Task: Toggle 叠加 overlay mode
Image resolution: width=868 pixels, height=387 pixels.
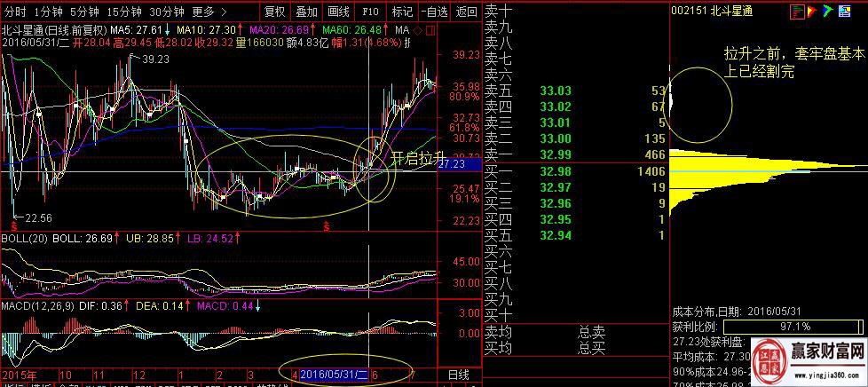Action: (x=306, y=12)
